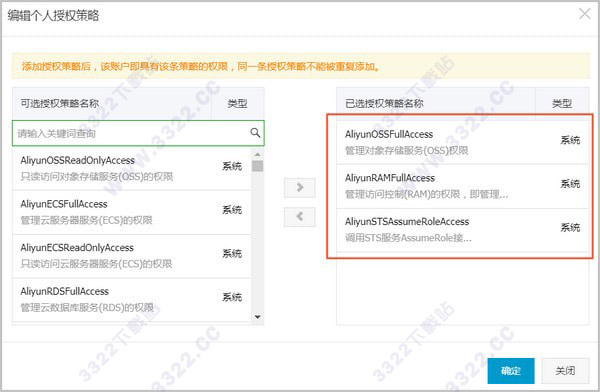Click the 调用STS服务AssumeRole接 description

click(408, 238)
